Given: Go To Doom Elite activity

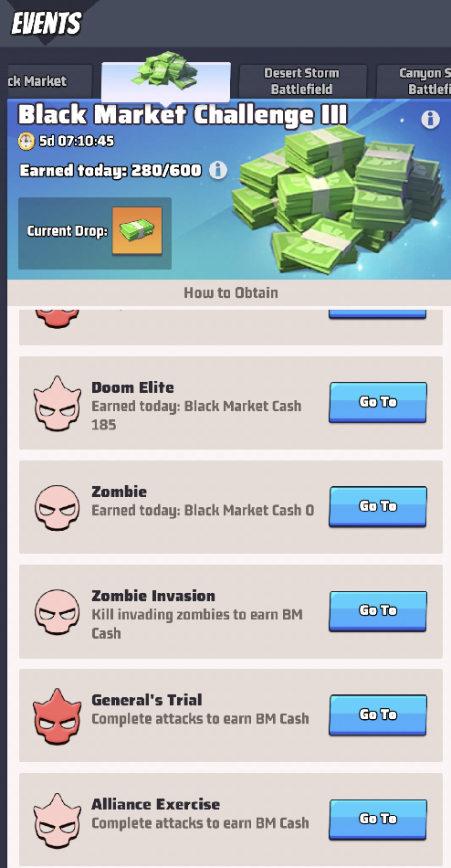Looking at the screenshot, I should click(x=378, y=402).
